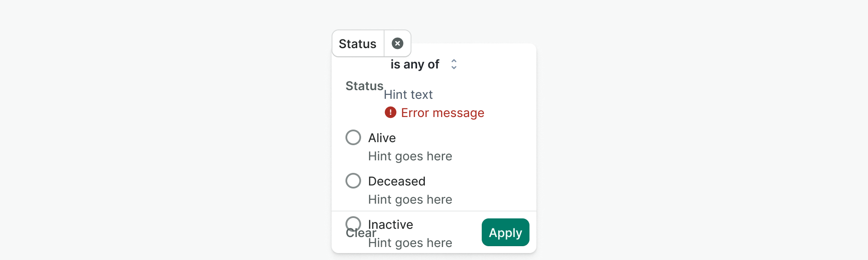
Task: Click the red "Error message" text
Action: [442, 113]
